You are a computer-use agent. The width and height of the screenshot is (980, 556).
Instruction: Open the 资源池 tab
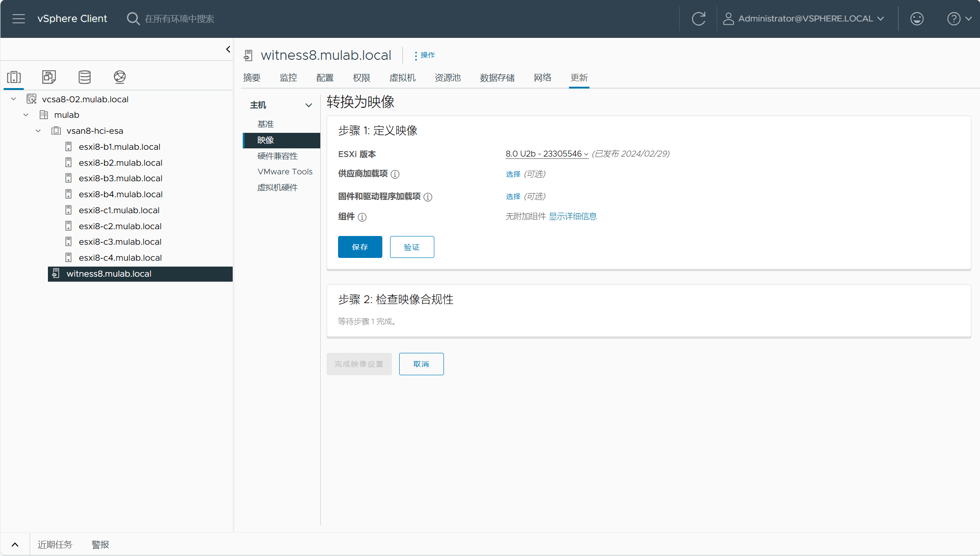(448, 78)
